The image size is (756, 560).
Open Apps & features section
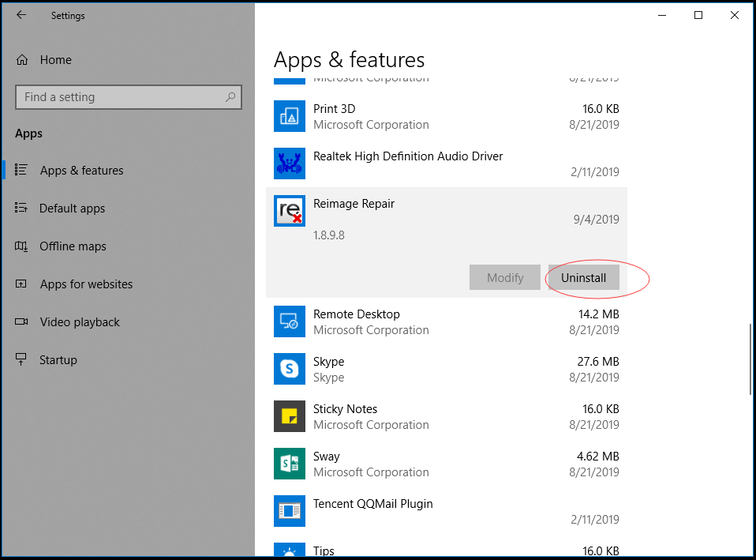click(x=81, y=171)
